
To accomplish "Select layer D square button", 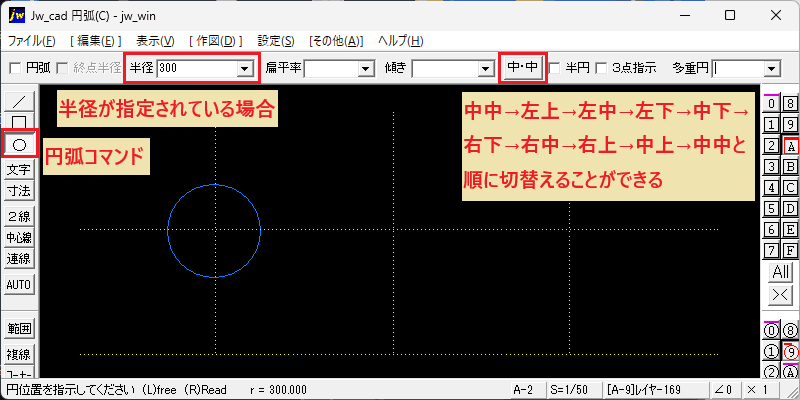I will pos(790,209).
